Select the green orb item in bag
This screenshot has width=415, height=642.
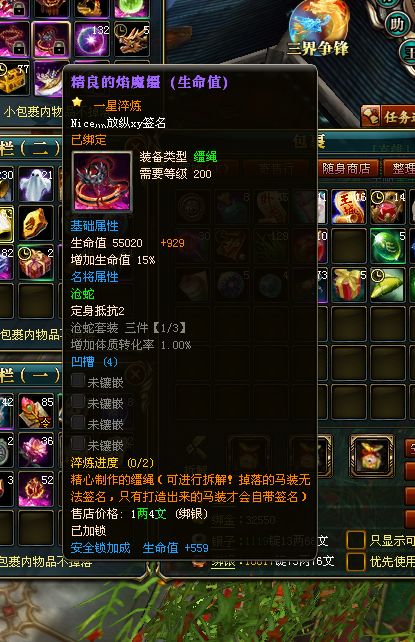[x=388, y=246]
